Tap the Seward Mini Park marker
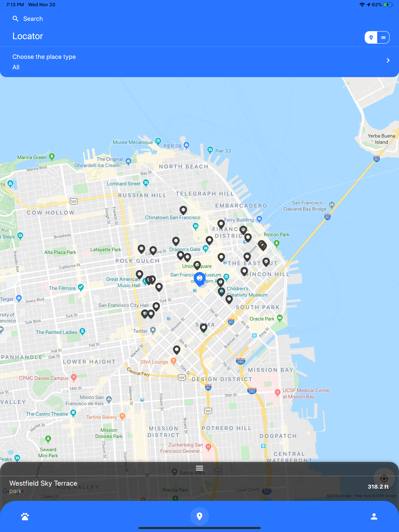Viewport: 399px width, 532px height. pos(48,439)
